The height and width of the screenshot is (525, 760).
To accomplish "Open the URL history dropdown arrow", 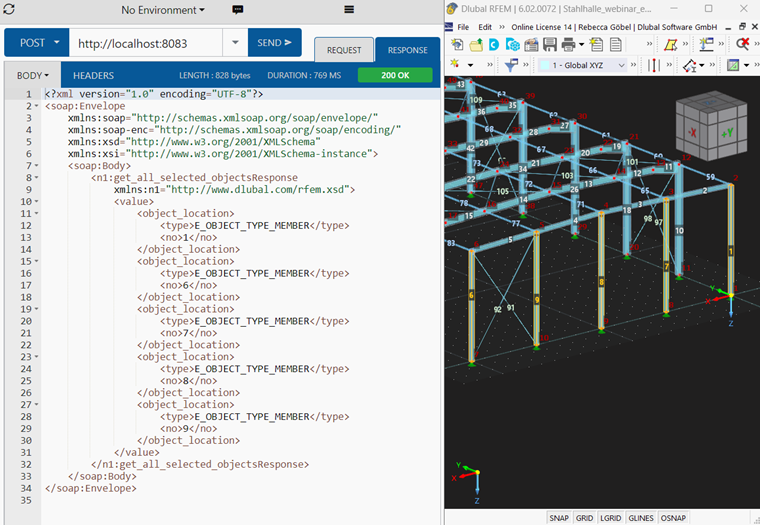I will tap(235, 43).
